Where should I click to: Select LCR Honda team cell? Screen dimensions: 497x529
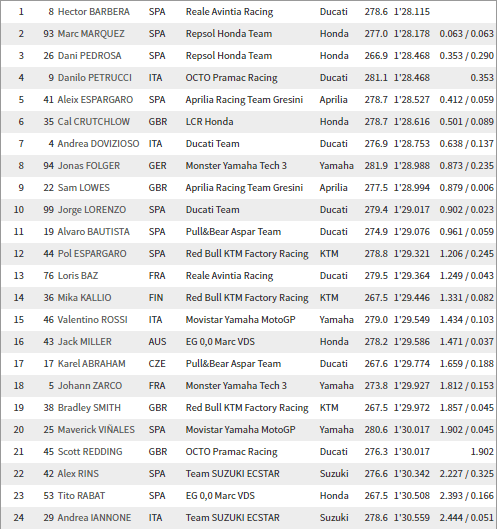pos(209,122)
